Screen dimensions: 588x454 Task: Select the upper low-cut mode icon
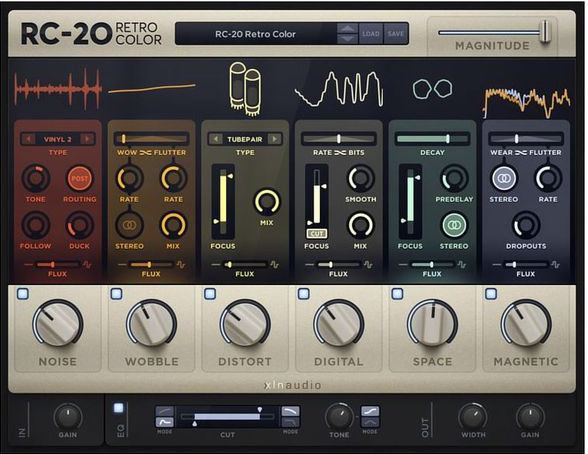(x=165, y=411)
